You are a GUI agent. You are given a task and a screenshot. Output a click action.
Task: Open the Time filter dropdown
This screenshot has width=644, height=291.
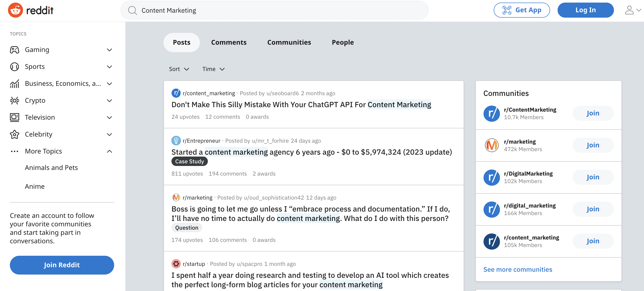point(213,69)
